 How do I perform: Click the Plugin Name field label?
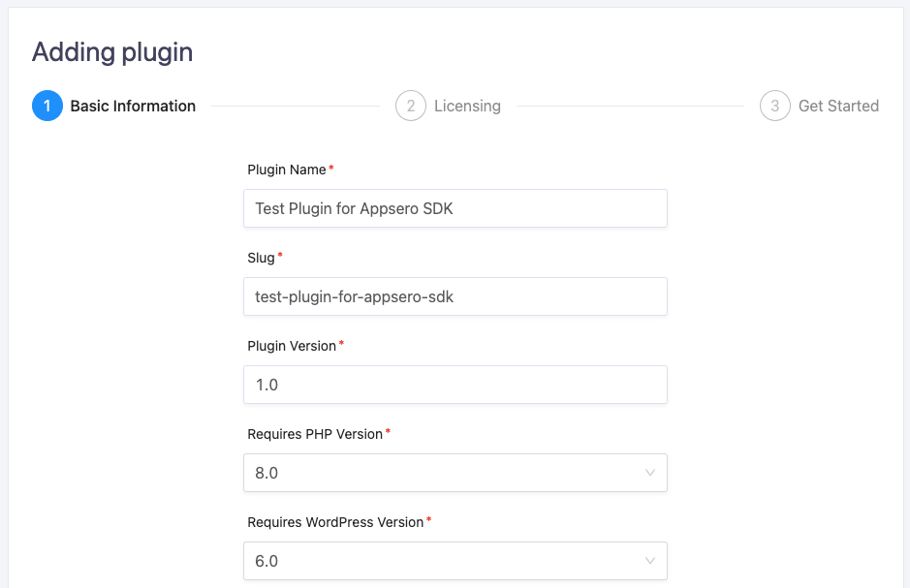[287, 170]
